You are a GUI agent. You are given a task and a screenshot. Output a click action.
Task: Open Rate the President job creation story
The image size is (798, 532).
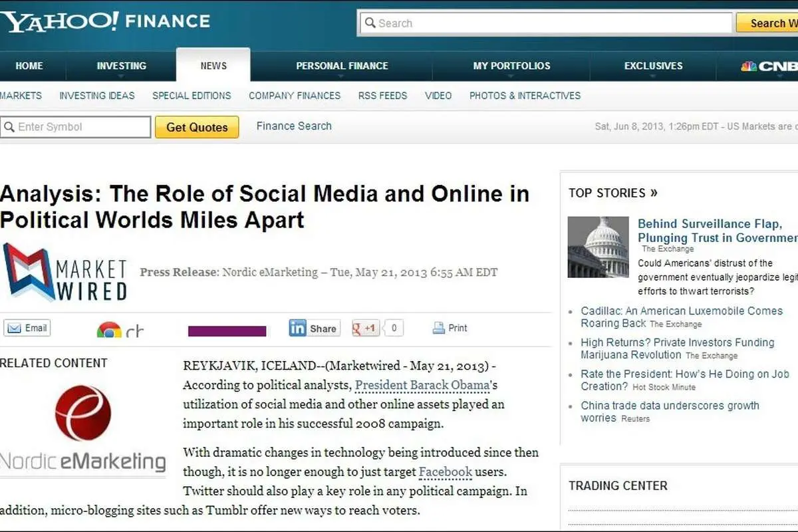tap(685, 380)
